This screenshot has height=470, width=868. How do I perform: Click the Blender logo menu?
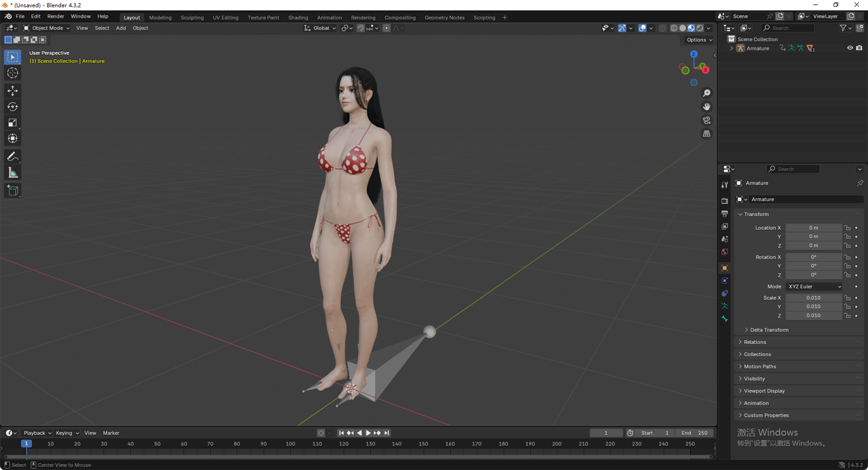point(8,16)
